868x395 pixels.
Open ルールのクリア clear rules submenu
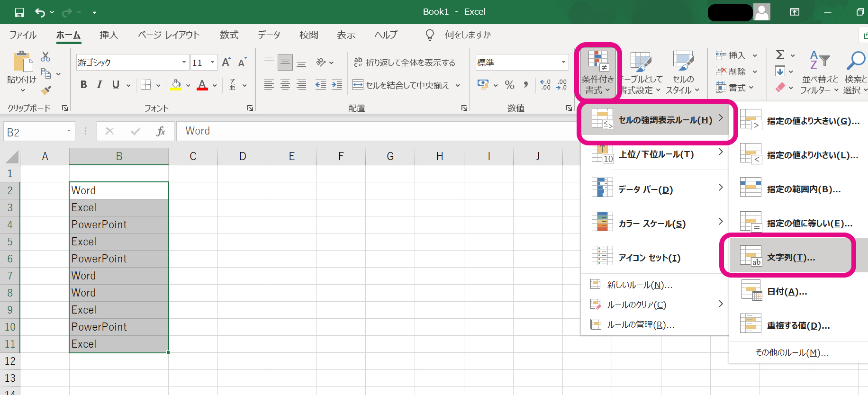click(x=655, y=305)
